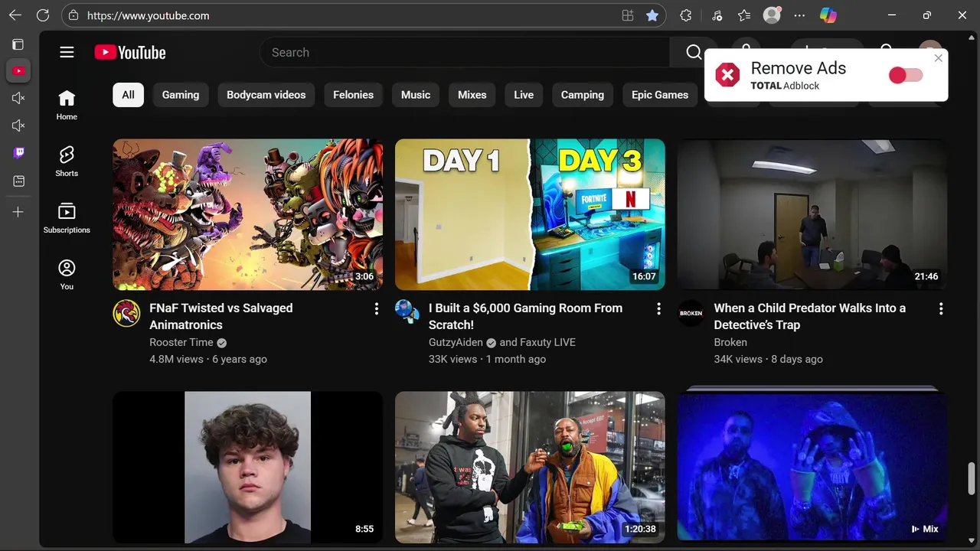The height and width of the screenshot is (551, 980).
Task: Click the Broken channel avatar
Action: (691, 313)
